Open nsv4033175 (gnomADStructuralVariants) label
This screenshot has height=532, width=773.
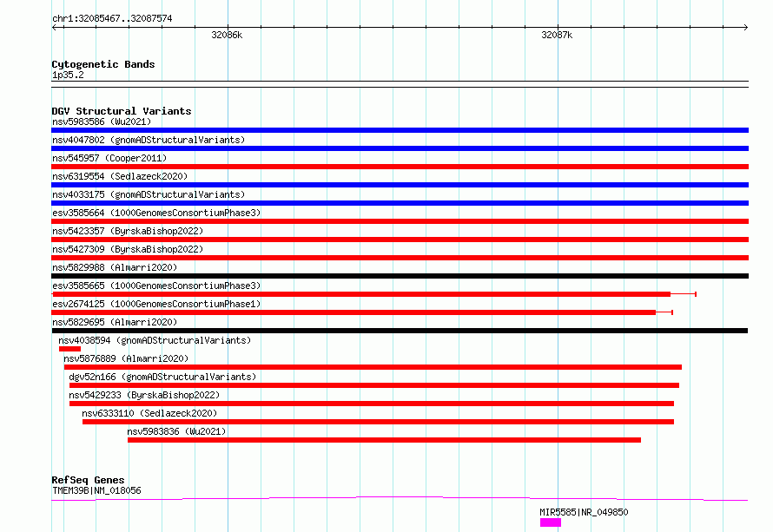click(x=149, y=194)
